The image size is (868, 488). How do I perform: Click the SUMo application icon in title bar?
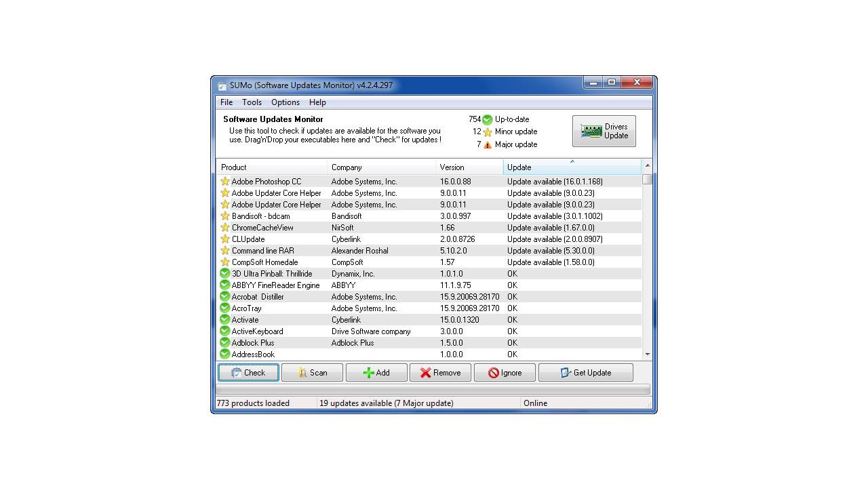point(222,86)
